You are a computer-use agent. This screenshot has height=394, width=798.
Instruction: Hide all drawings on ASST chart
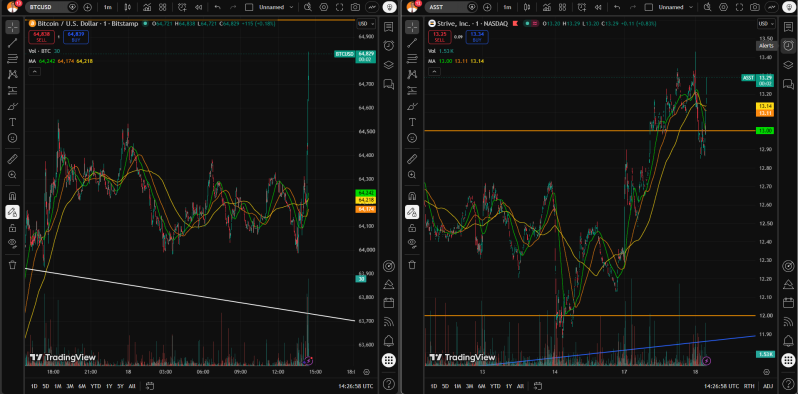tap(412, 244)
